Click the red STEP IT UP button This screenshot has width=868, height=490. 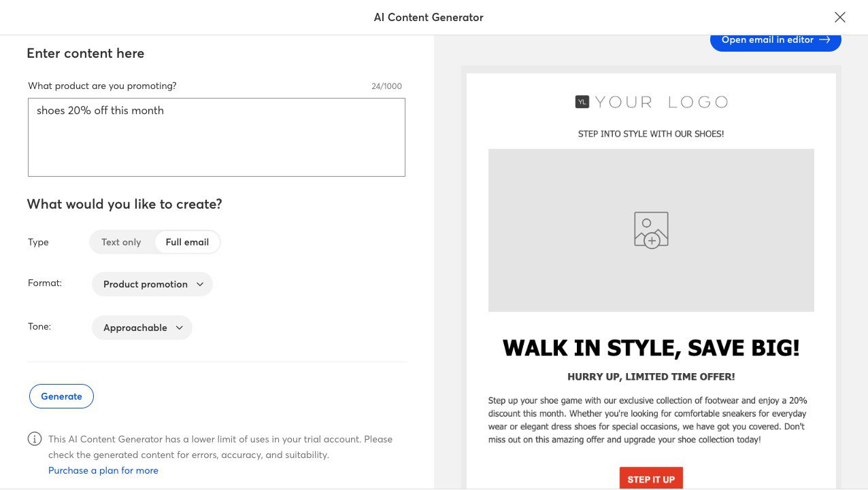(650, 478)
